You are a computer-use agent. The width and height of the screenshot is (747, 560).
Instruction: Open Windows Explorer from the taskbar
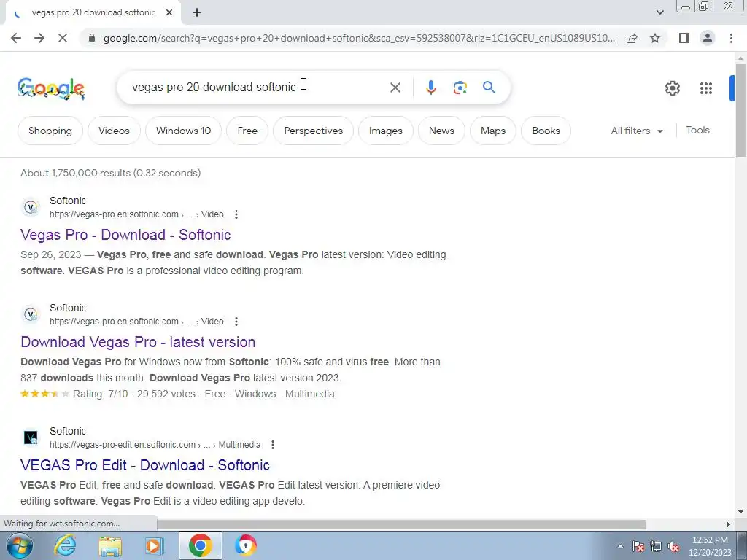click(110, 545)
